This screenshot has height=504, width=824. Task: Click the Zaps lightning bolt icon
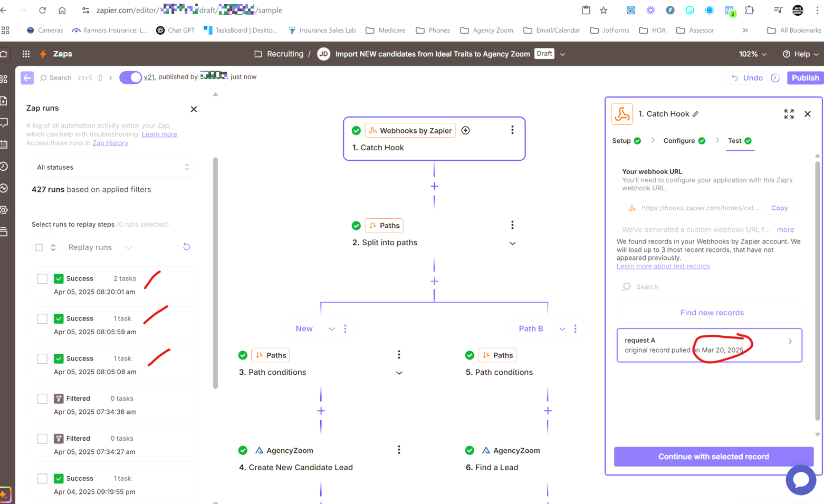point(43,54)
